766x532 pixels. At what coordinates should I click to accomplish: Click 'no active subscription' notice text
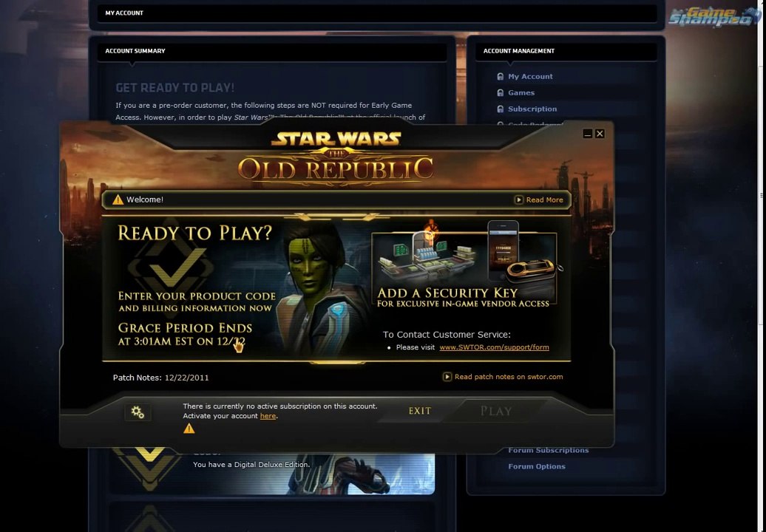[280, 406]
